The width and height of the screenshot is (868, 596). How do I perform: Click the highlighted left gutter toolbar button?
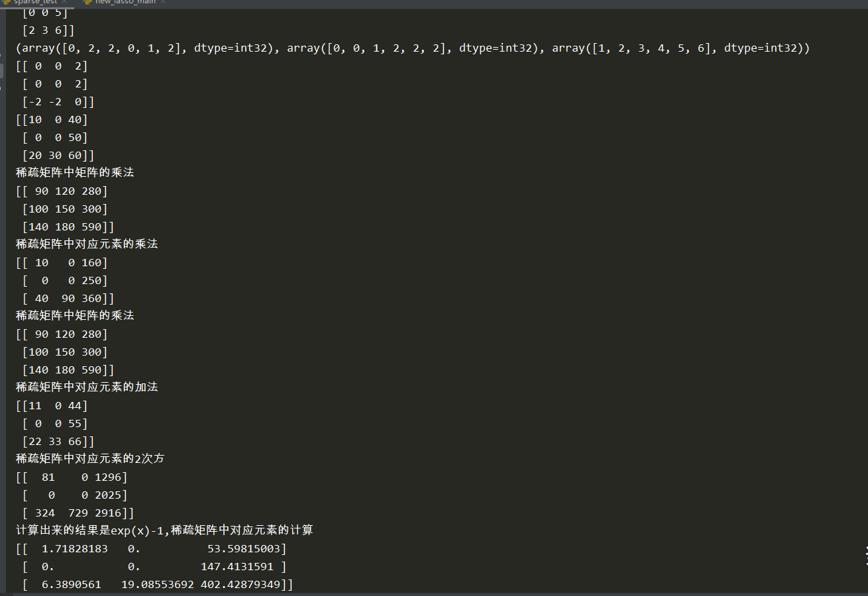[x=1, y=70]
